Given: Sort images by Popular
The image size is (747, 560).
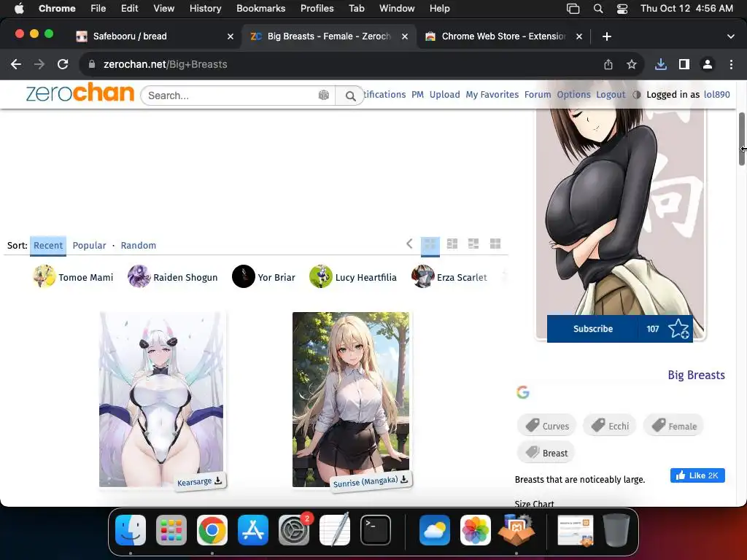Looking at the screenshot, I should click(x=89, y=245).
